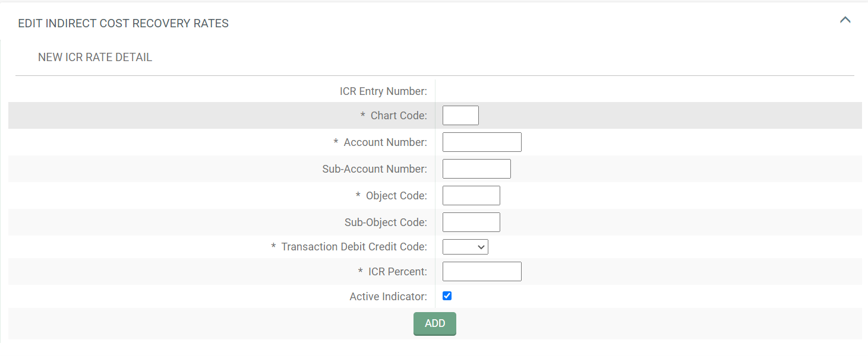
Task: Focus the Object Code input field
Action: 471,195
